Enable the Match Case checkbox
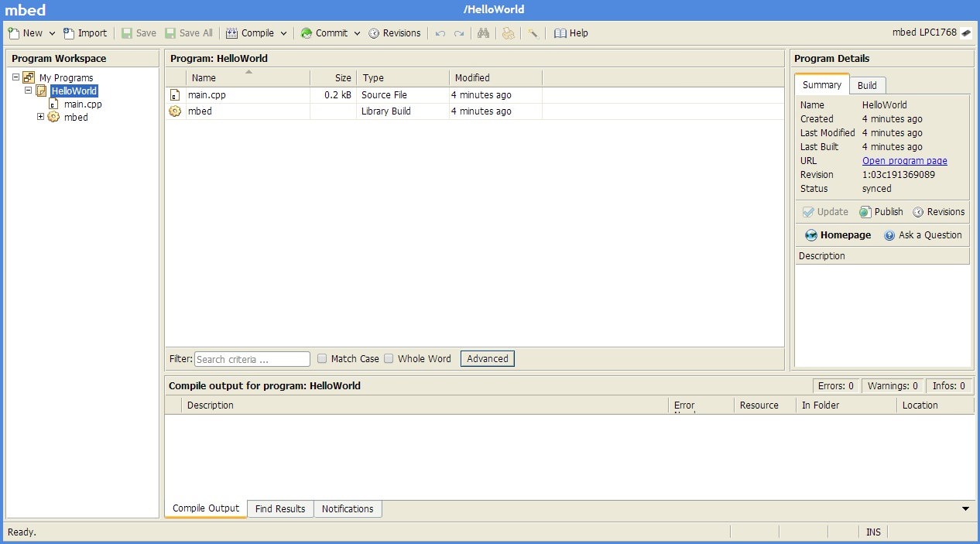This screenshot has height=544, width=980. 322,359
